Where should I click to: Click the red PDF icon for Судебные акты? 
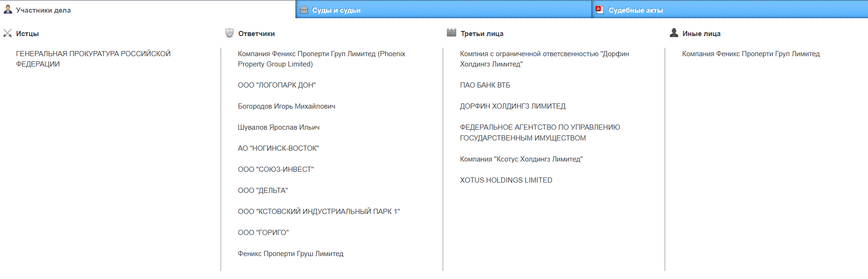pyautogui.click(x=599, y=9)
